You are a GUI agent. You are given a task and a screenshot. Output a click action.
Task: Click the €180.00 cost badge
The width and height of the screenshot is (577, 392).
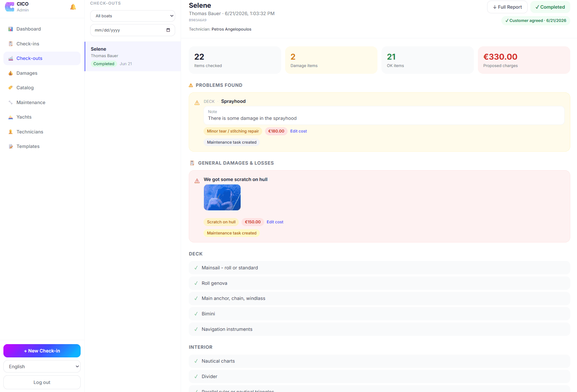coord(276,131)
